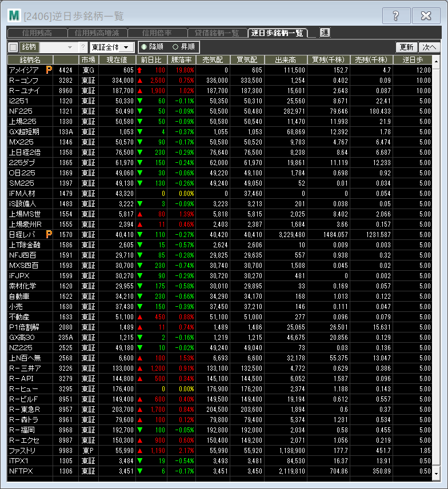448x489 pixels.
Task: Open the 信用倍率 tab
Action: pos(157,33)
